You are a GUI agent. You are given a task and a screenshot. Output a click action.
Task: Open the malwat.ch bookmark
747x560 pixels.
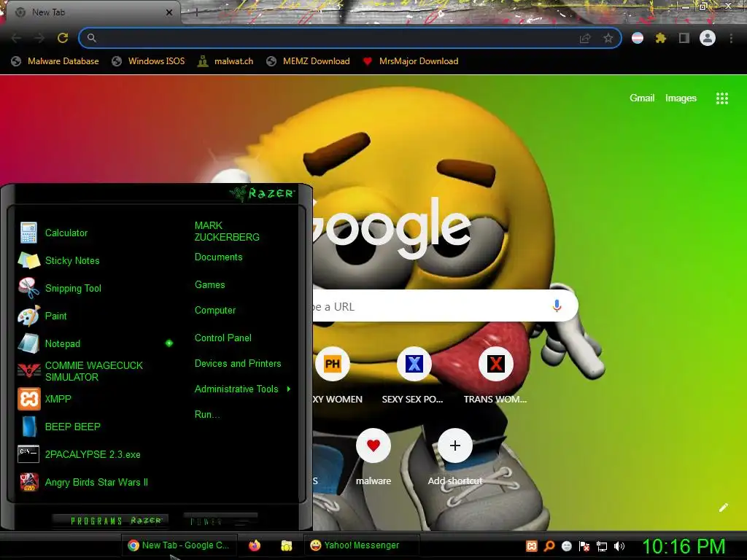pyautogui.click(x=225, y=61)
